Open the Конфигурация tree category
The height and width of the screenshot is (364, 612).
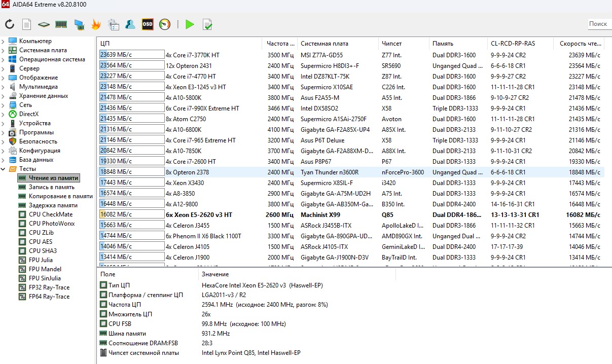pos(40,151)
